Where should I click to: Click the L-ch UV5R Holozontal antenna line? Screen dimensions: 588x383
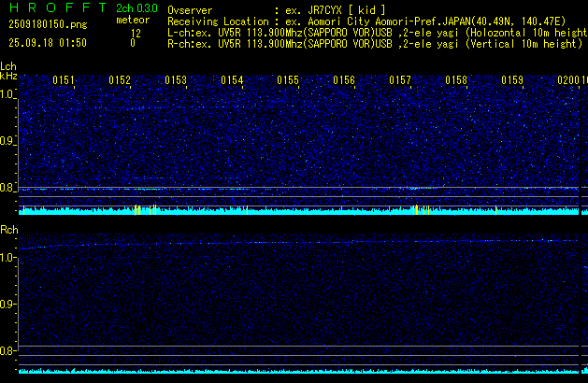pyautogui.click(x=378, y=33)
